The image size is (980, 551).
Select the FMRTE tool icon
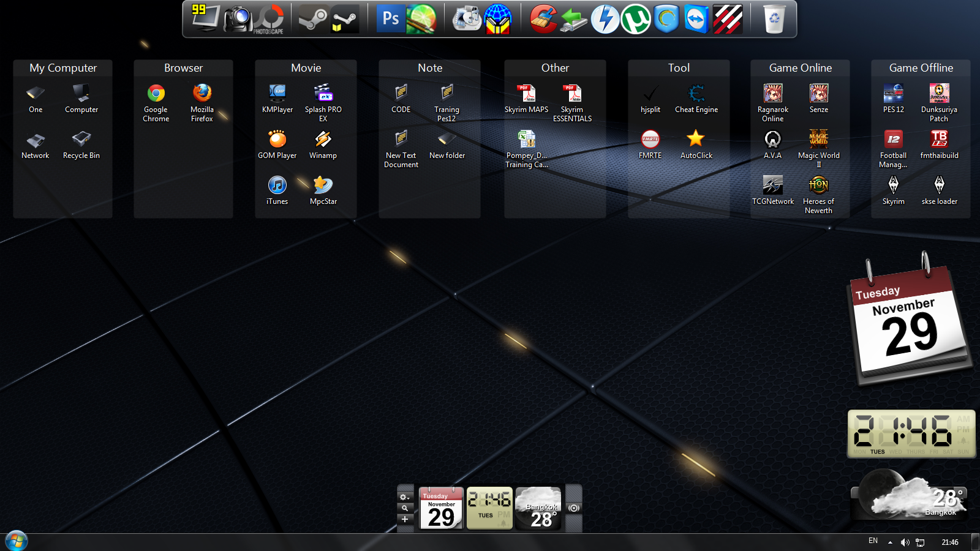click(650, 144)
